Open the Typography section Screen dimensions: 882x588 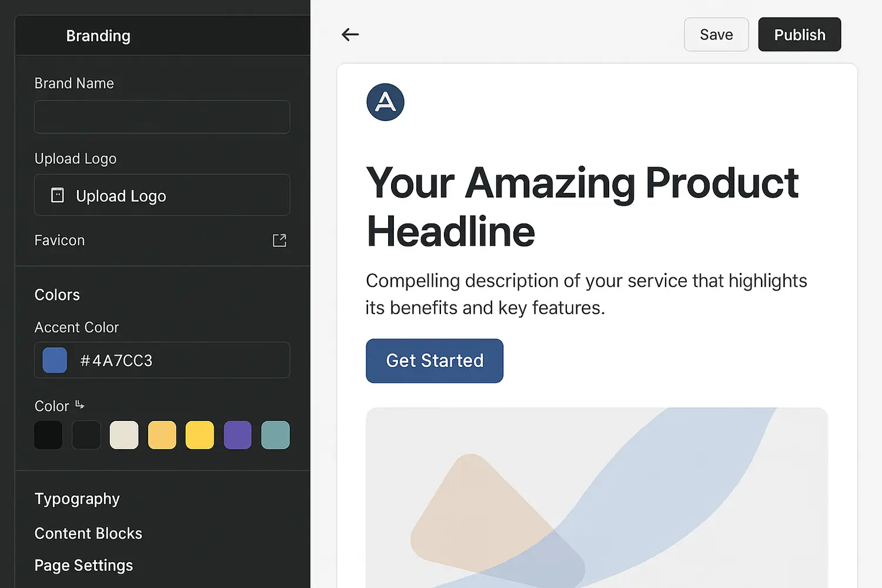[x=77, y=499]
